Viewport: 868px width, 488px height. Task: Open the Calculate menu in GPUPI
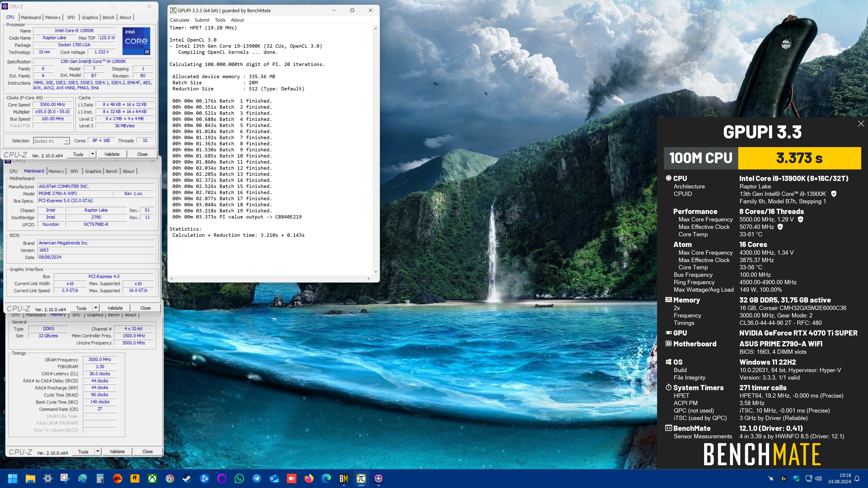click(x=180, y=20)
